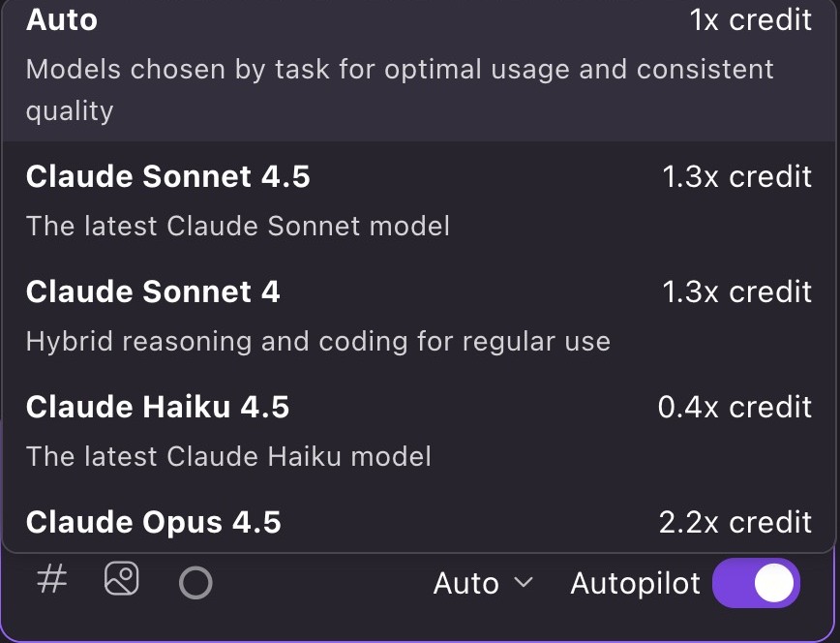Click the 0.4x credit label
Image resolution: width=840 pixels, height=643 pixels.
click(735, 407)
